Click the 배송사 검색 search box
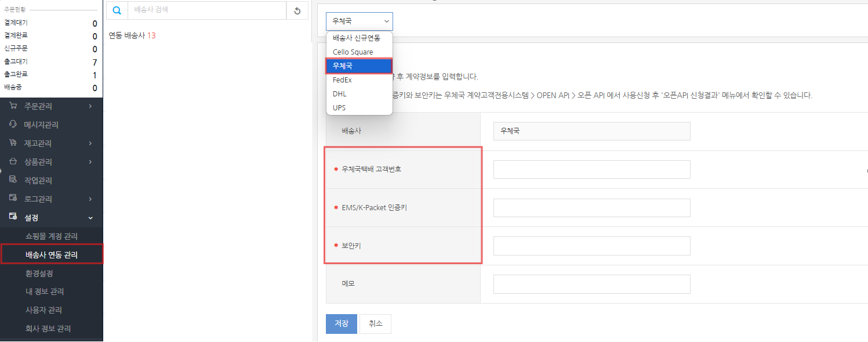868x342 pixels. click(x=207, y=10)
